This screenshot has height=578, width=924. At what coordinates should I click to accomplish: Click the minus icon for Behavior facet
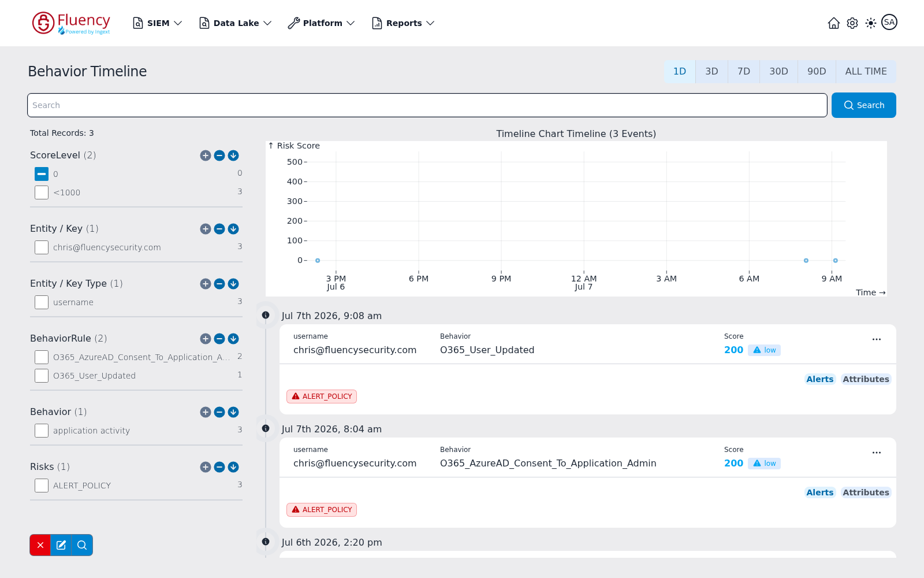[x=219, y=412]
